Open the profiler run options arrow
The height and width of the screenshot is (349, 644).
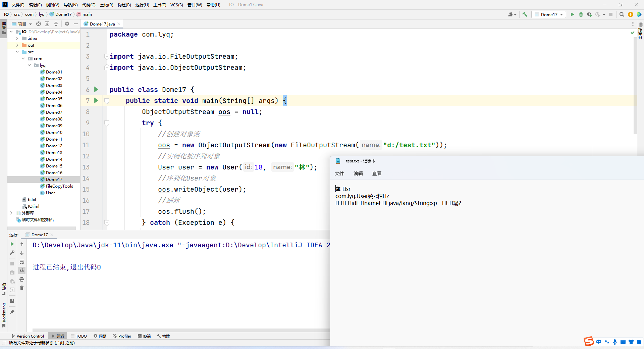(604, 14)
